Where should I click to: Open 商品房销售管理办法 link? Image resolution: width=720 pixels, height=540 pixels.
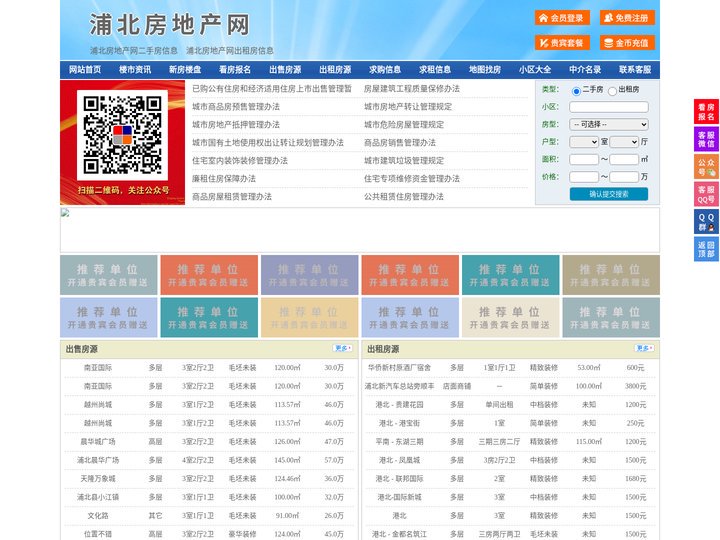click(399, 142)
